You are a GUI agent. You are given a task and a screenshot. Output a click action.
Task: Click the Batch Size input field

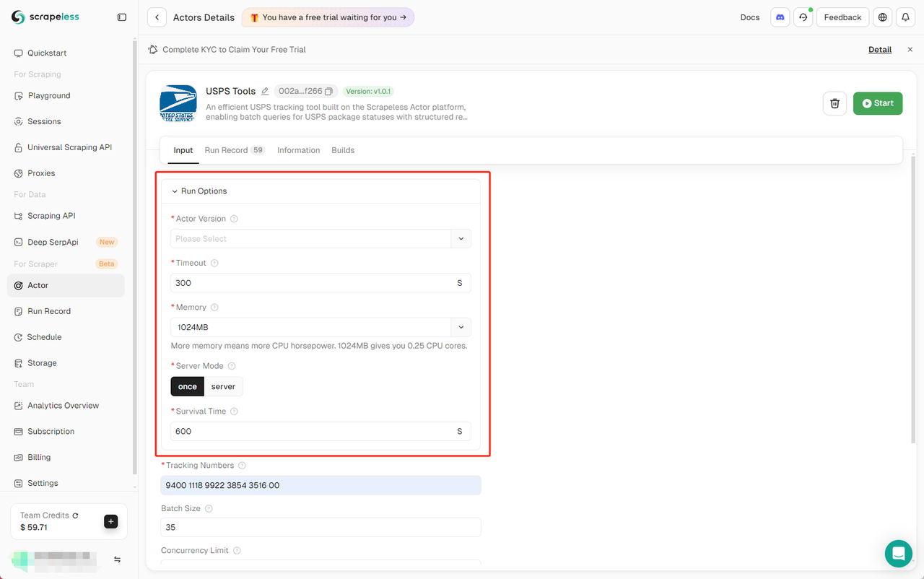[321, 528]
